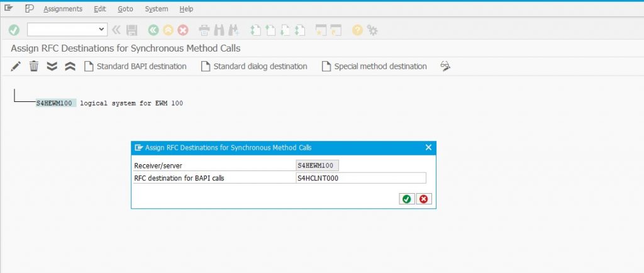Click Special method destination button
This screenshot has width=644, height=273.
pyautogui.click(x=374, y=66)
